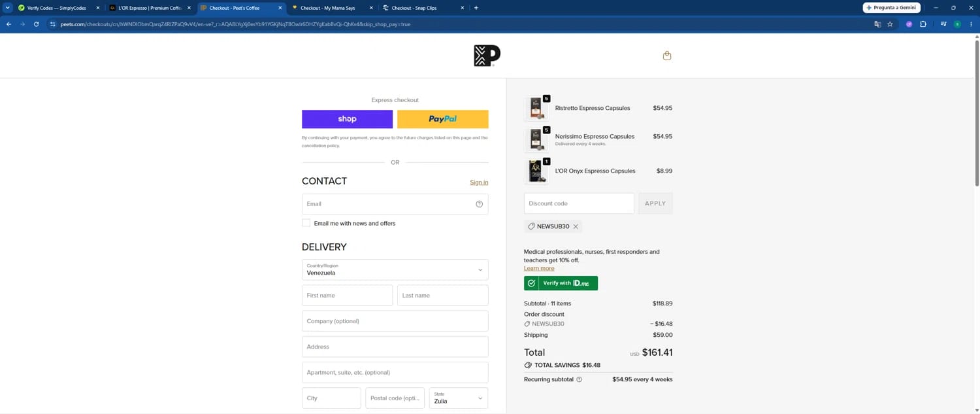Close the L'OR Espresso tab
The image size is (980, 414).
tap(189, 8)
